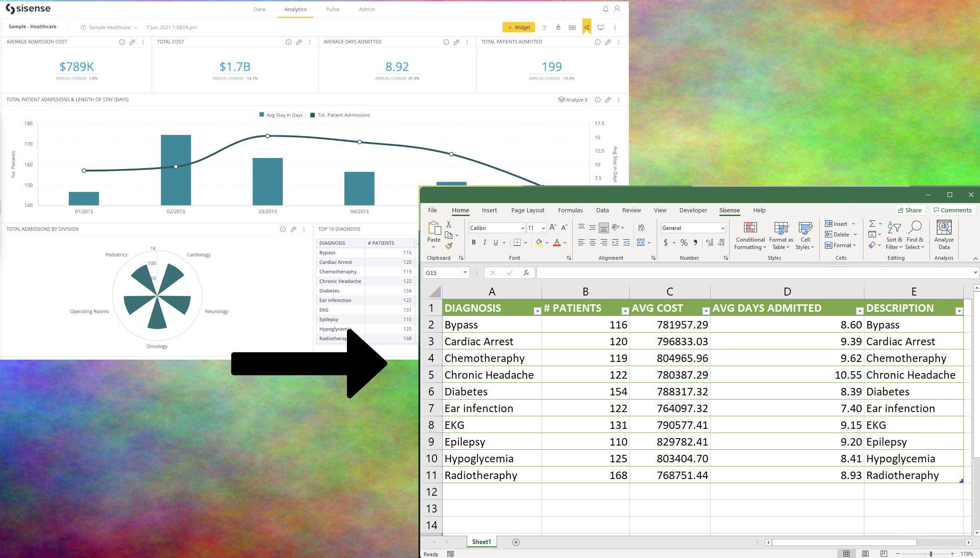Click the Percent Style icon
The height and width of the screenshot is (558, 980).
pos(684,243)
